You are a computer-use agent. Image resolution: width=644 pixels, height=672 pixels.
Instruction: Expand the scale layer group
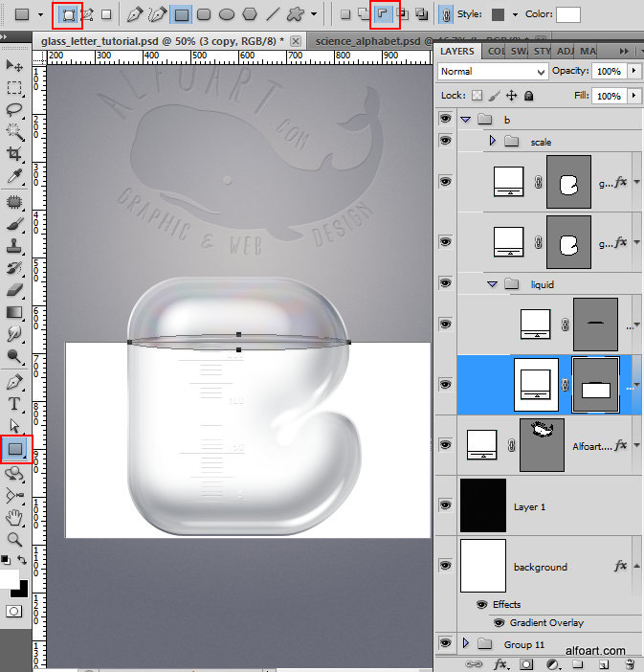(494, 142)
